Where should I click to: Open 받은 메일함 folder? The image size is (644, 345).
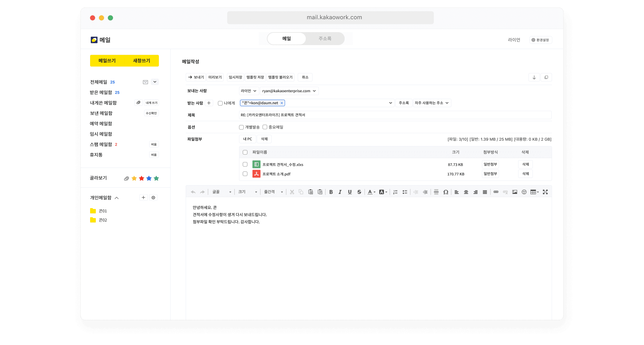coord(101,92)
